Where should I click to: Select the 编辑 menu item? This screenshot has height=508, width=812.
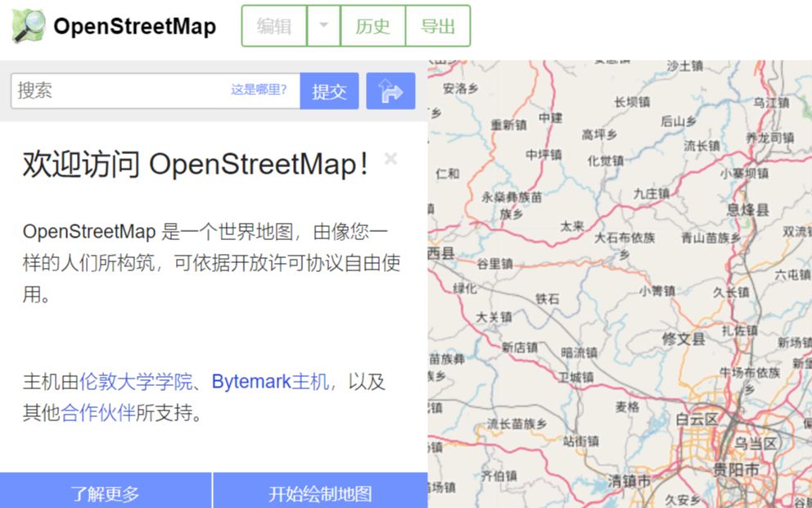tap(273, 25)
